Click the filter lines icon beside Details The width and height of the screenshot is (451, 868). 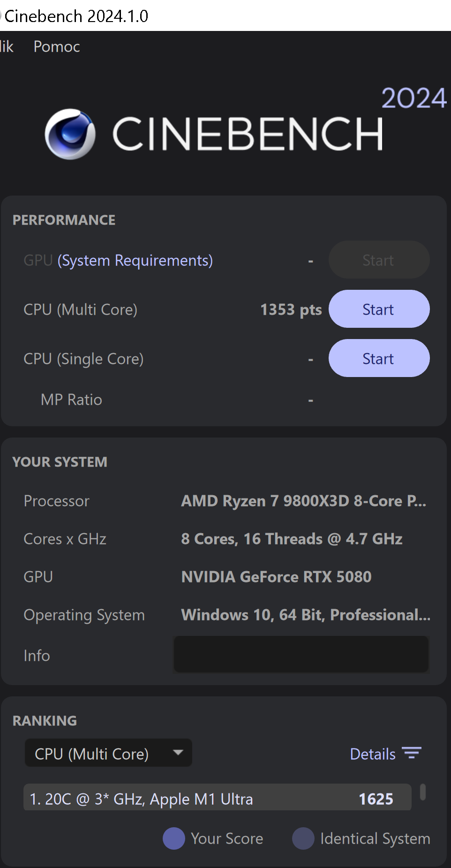(x=412, y=753)
